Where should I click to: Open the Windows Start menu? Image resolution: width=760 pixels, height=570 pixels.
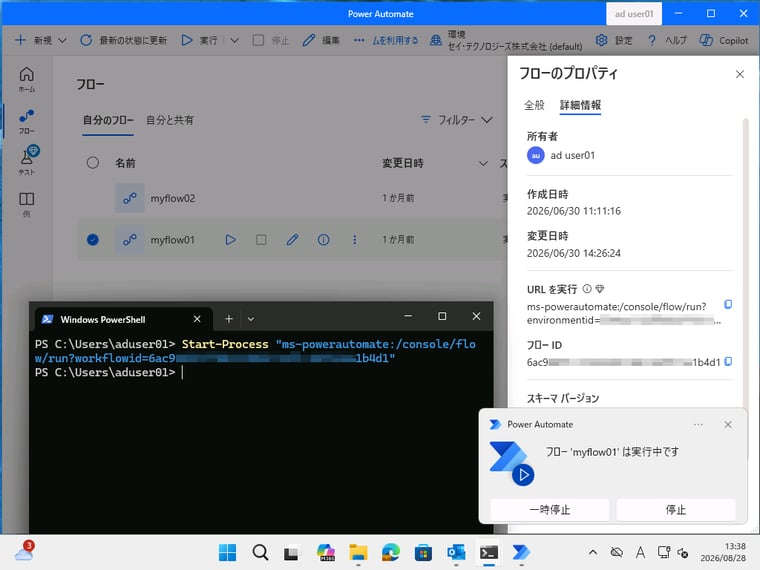pyautogui.click(x=227, y=552)
